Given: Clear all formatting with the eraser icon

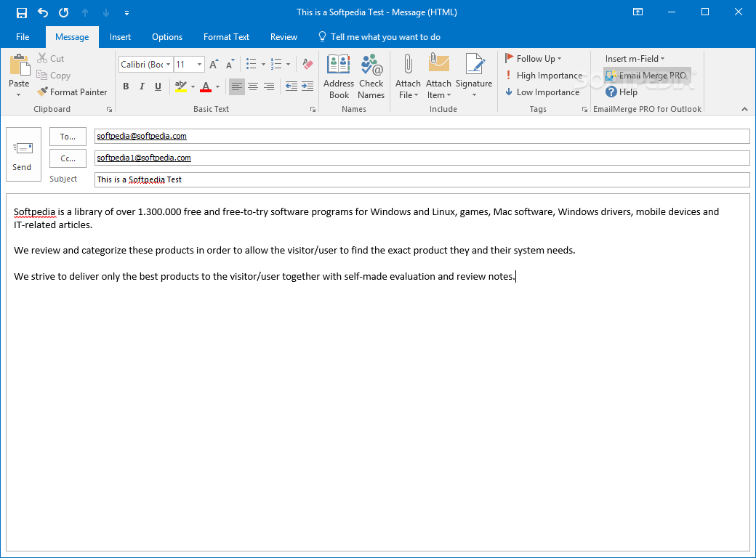Looking at the screenshot, I should [307, 64].
